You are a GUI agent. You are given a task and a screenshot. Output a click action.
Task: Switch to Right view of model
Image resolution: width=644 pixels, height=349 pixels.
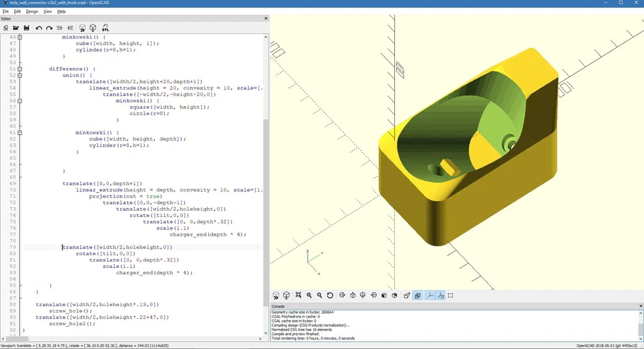342,295
